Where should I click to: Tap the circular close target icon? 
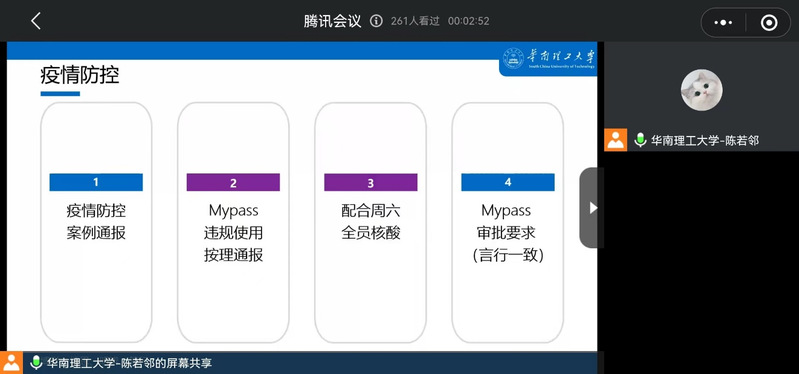[x=768, y=22]
